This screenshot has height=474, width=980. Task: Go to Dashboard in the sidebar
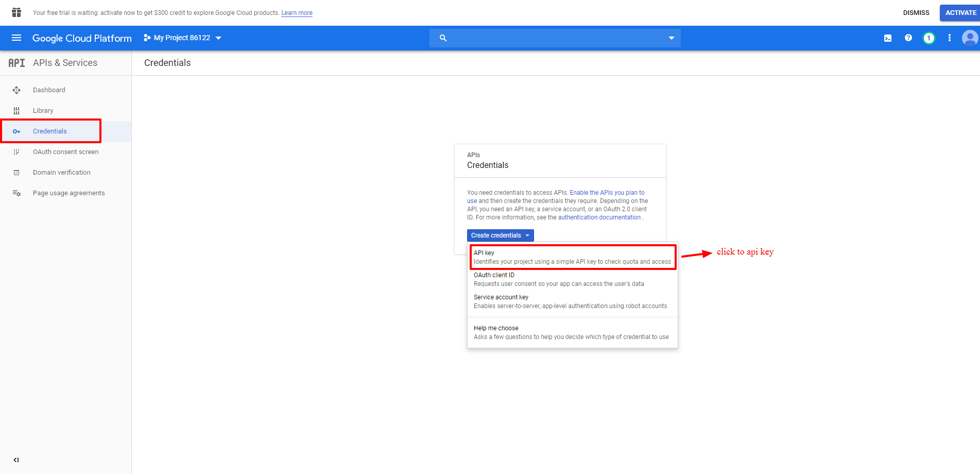point(49,90)
